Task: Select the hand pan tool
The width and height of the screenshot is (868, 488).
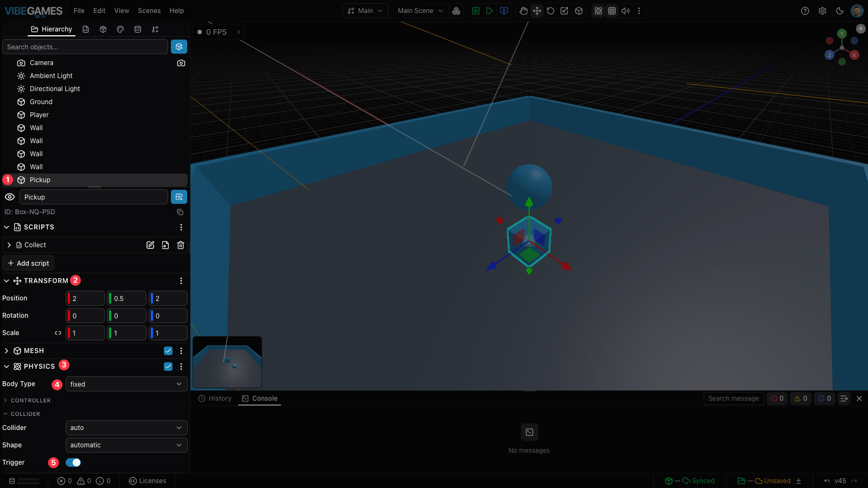Action: [x=524, y=11]
